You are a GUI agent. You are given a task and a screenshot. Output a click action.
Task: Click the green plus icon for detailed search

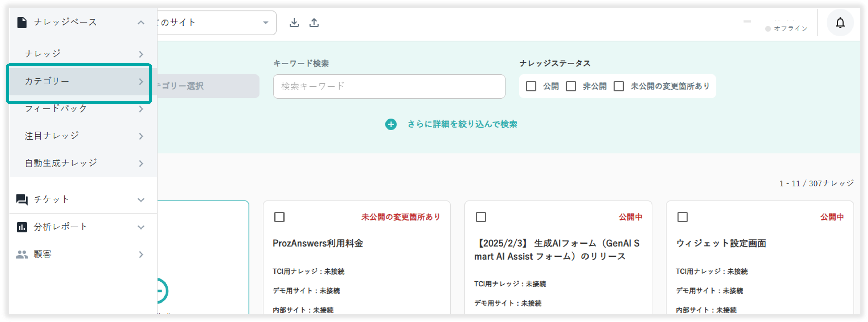coord(391,124)
